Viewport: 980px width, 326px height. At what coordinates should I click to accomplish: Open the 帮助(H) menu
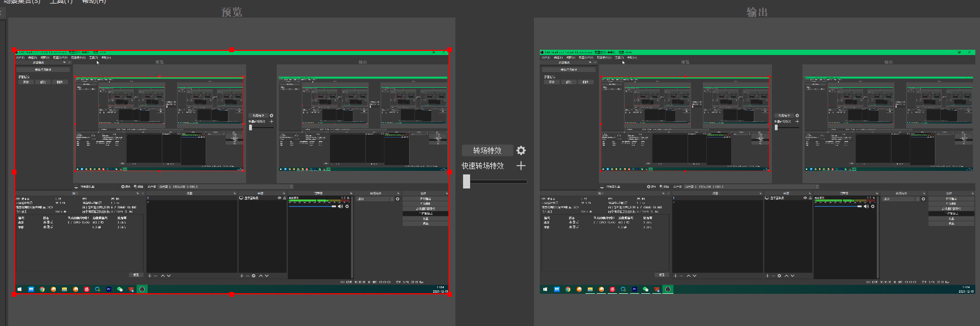[x=94, y=2]
